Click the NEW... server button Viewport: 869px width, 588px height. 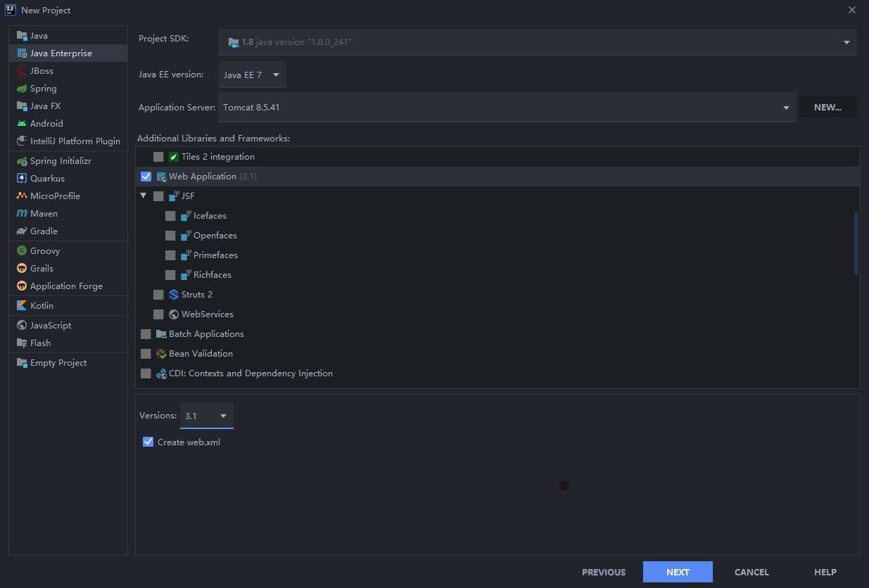pyautogui.click(x=827, y=107)
